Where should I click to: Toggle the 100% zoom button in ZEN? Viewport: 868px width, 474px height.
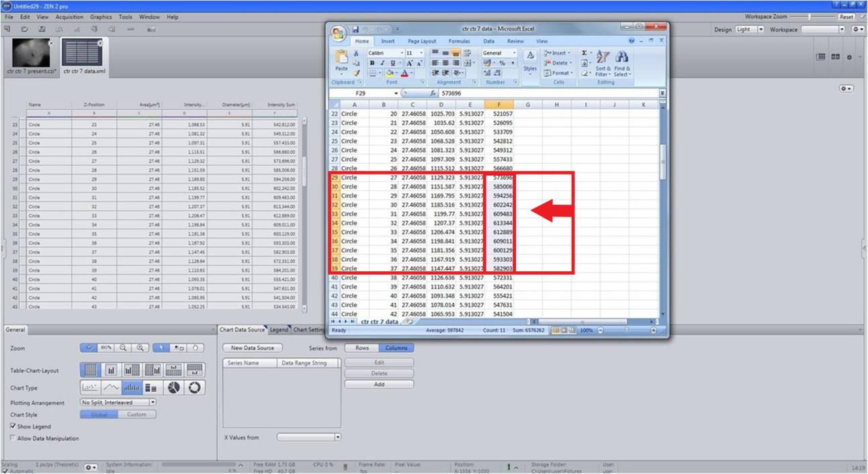106,348
